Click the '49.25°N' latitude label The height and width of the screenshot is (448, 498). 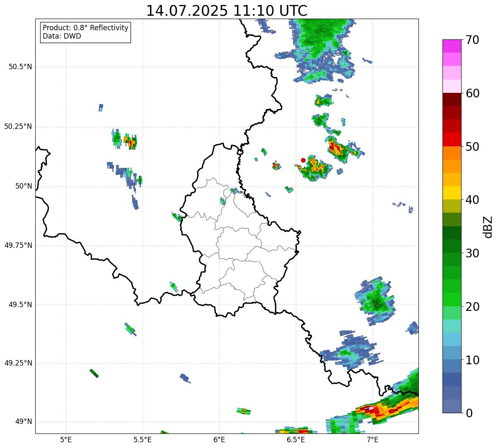[x=18, y=363]
